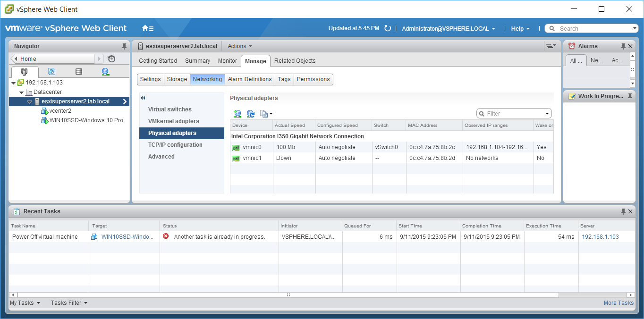The width and height of the screenshot is (644, 319).
Task: Open the Actions dropdown menu
Action: coord(240,46)
